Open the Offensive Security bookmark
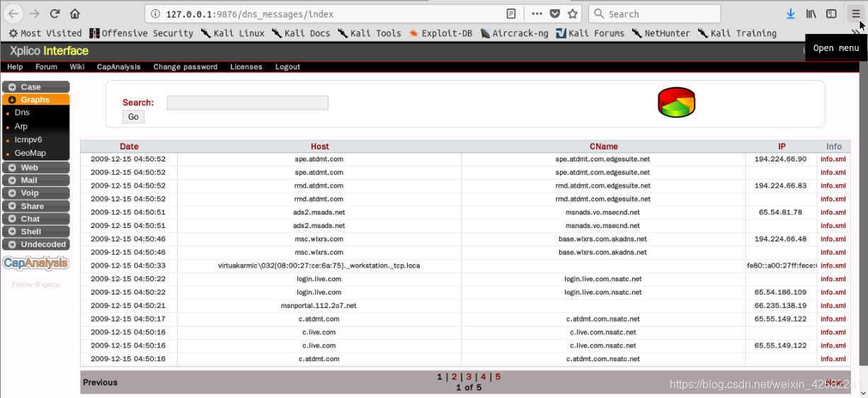The image size is (868, 398). click(141, 33)
